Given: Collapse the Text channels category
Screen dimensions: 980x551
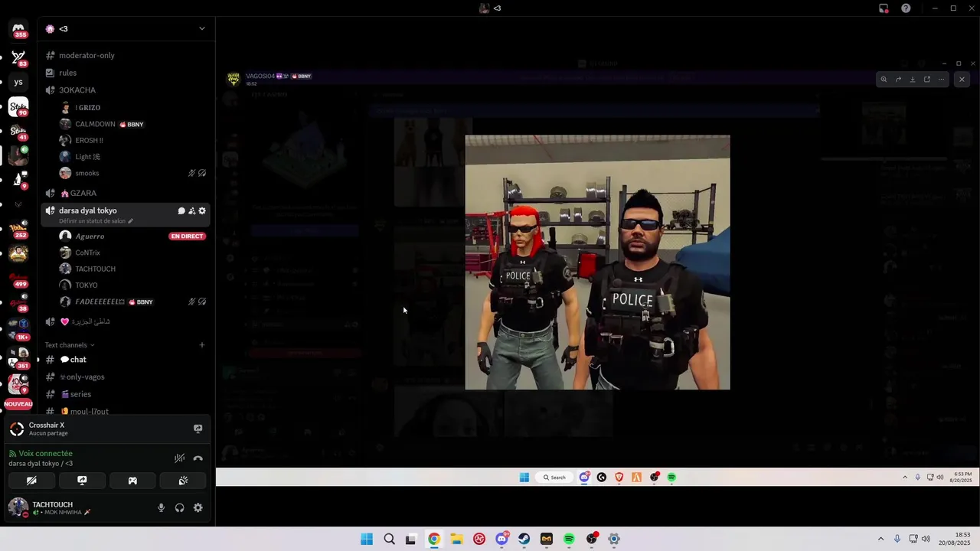Looking at the screenshot, I should [69, 345].
